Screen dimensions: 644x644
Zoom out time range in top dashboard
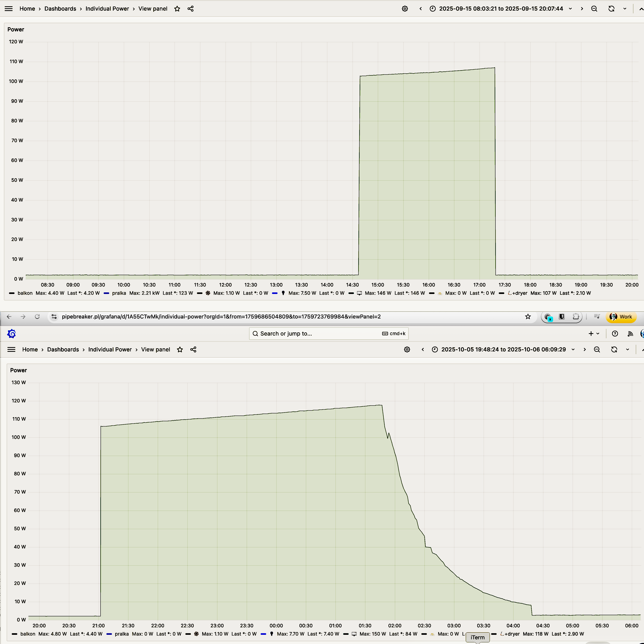594,9
